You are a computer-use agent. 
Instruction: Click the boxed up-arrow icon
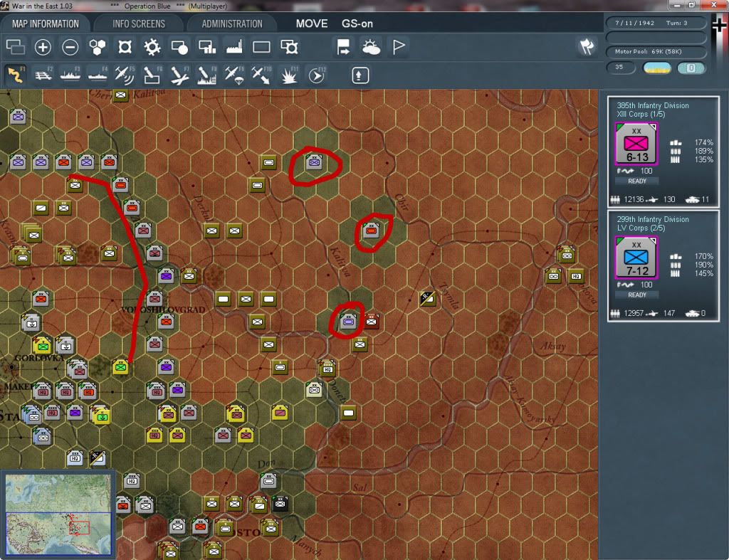pos(360,75)
